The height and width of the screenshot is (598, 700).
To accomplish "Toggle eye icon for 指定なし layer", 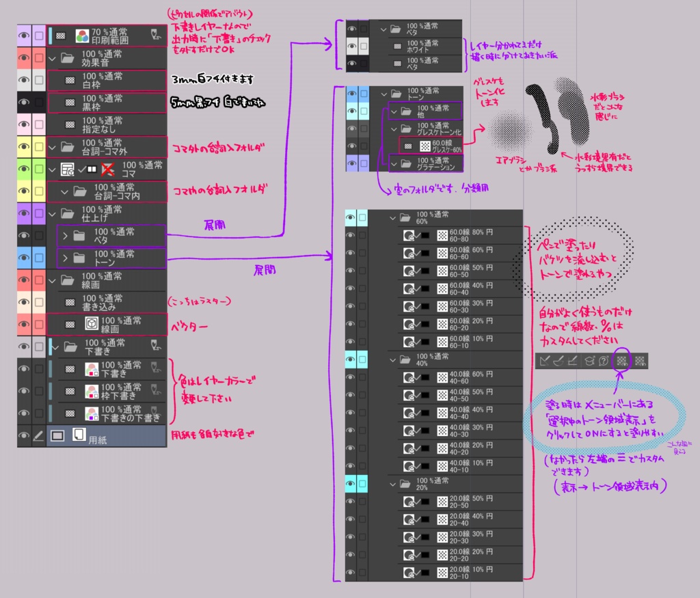I will click(x=24, y=124).
